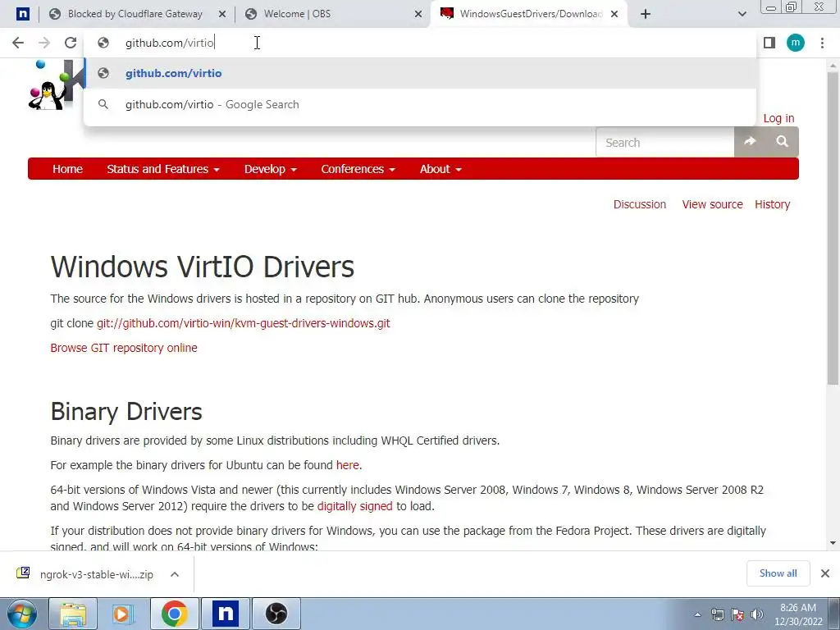Open OBS Studio from the taskbar

[x=276, y=614]
